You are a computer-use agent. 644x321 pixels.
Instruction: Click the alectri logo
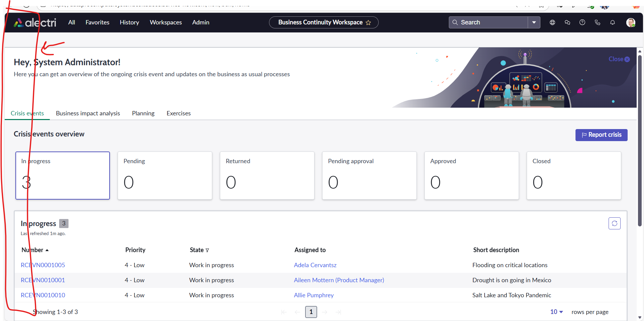pyautogui.click(x=35, y=22)
